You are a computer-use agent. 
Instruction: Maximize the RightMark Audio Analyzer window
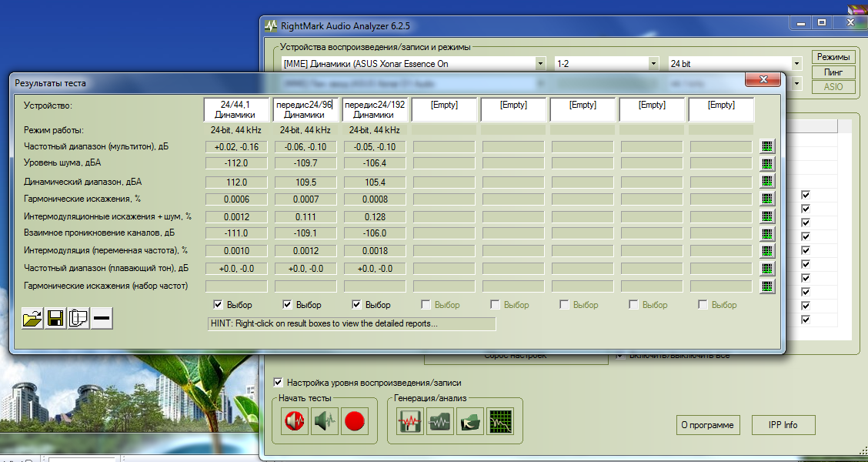[x=822, y=22]
